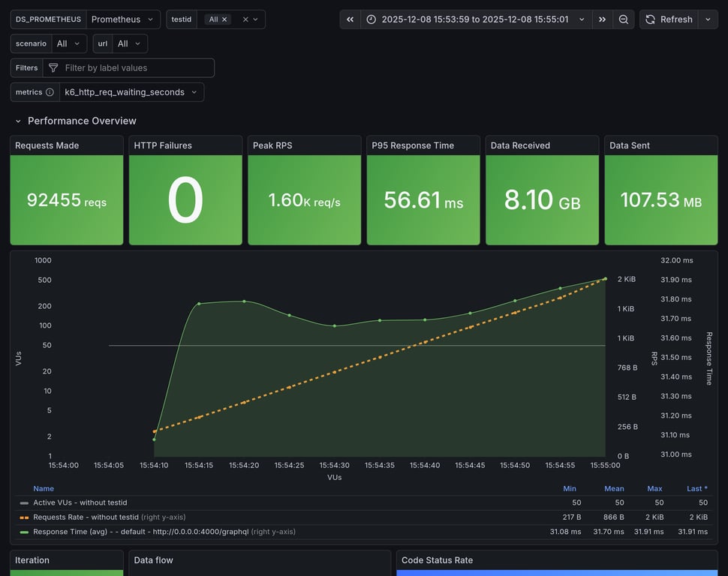Open the scenario All dropdown
This screenshot has height=576, width=728.
pos(67,43)
